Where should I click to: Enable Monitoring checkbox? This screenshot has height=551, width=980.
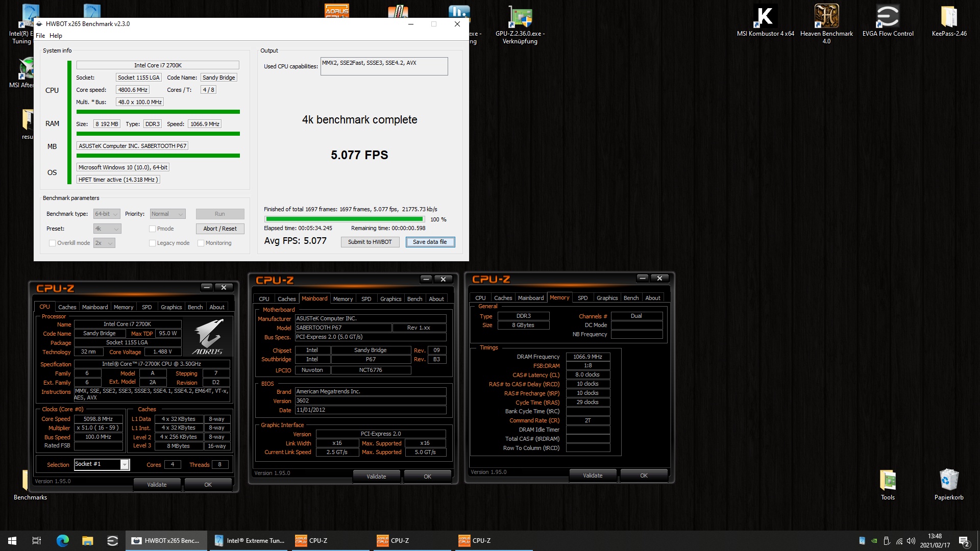tap(201, 243)
